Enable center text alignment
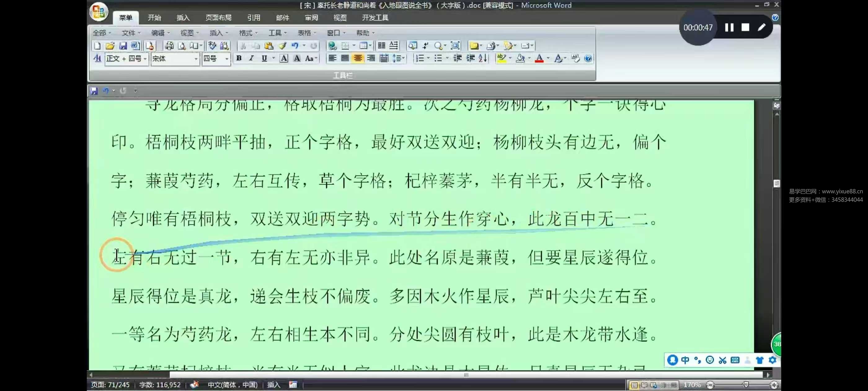This screenshot has height=391, width=868. [x=357, y=58]
